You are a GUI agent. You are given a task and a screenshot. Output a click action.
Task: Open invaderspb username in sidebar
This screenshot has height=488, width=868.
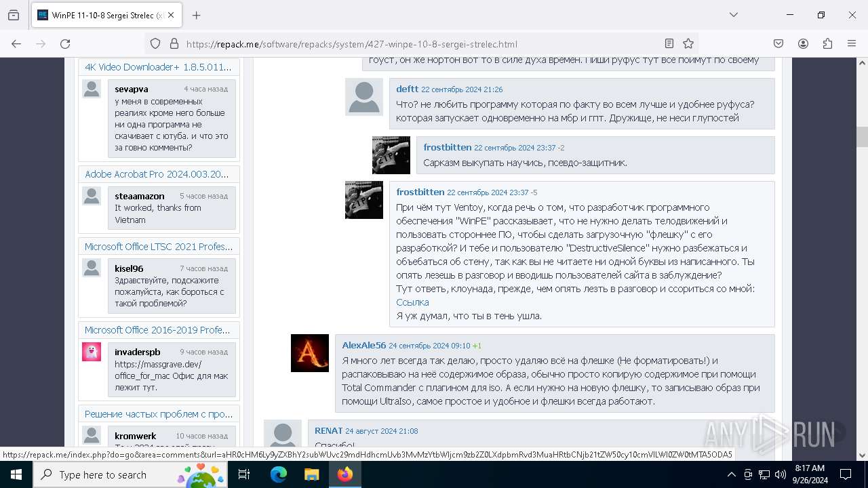(138, 352)
